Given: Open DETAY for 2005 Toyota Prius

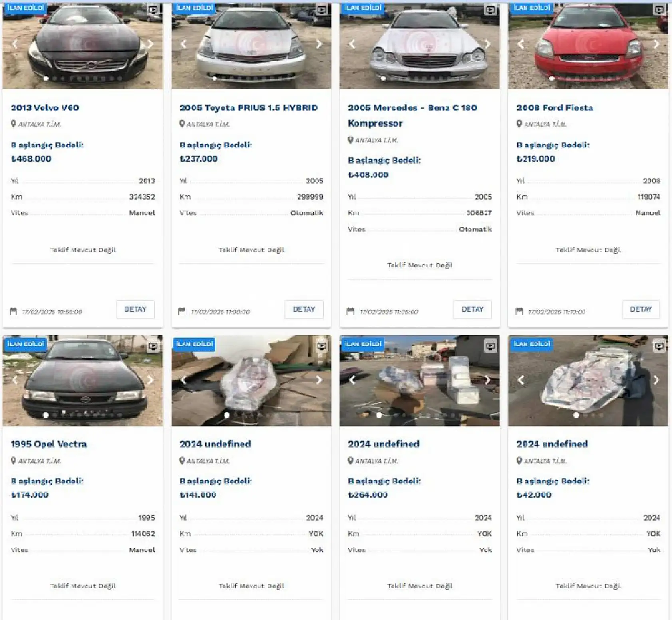Looking at the screenshot, I should click(304, 309).
